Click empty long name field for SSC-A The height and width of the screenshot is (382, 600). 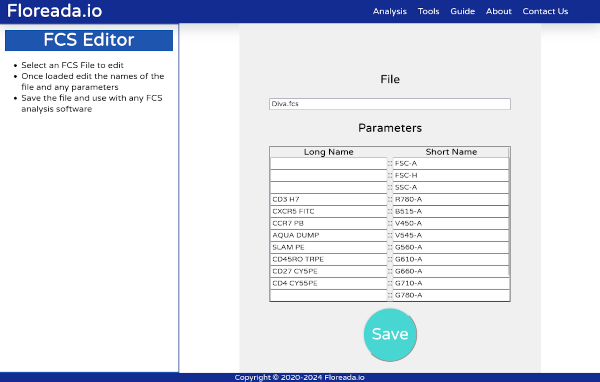[x=329, y=187]
